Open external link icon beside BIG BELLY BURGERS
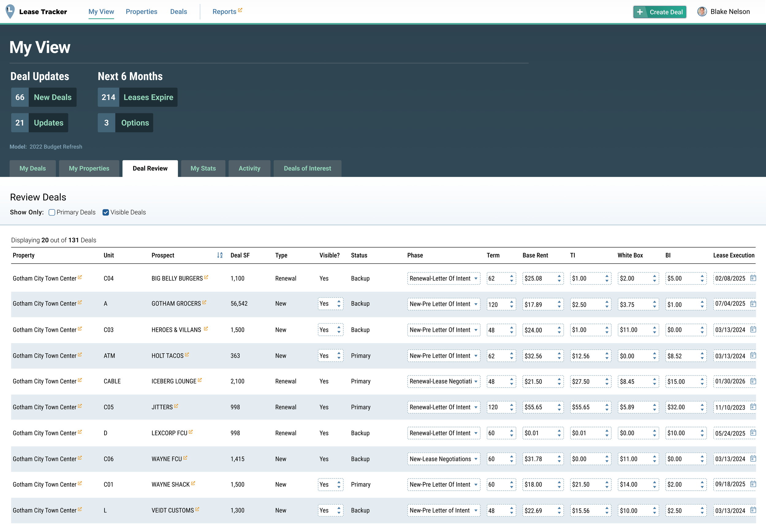766x532 pixels. point(206,277)
